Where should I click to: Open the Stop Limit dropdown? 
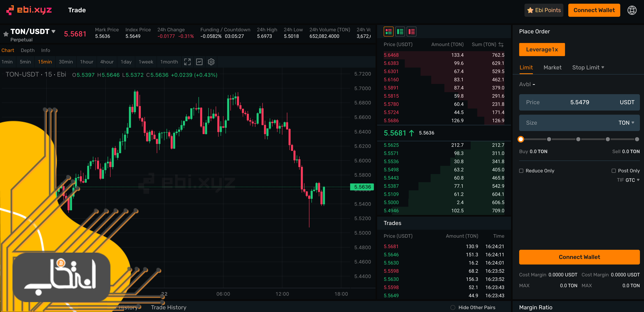coord(588,68)
